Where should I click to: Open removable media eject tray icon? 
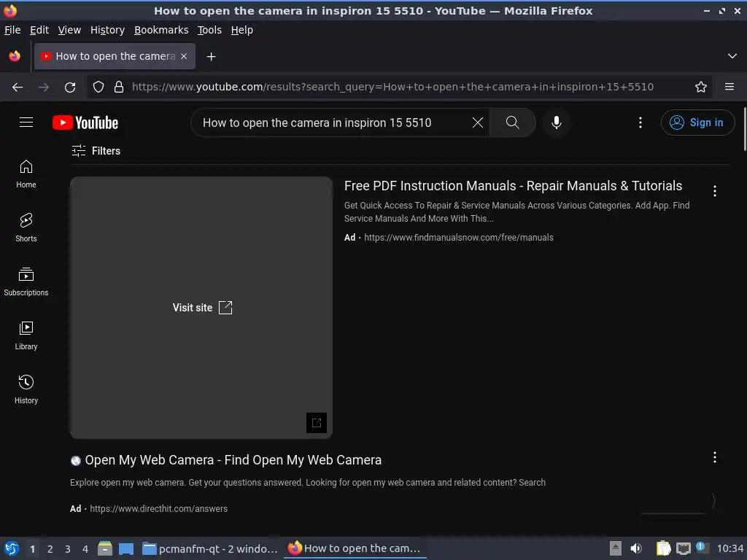pos(616,548)
